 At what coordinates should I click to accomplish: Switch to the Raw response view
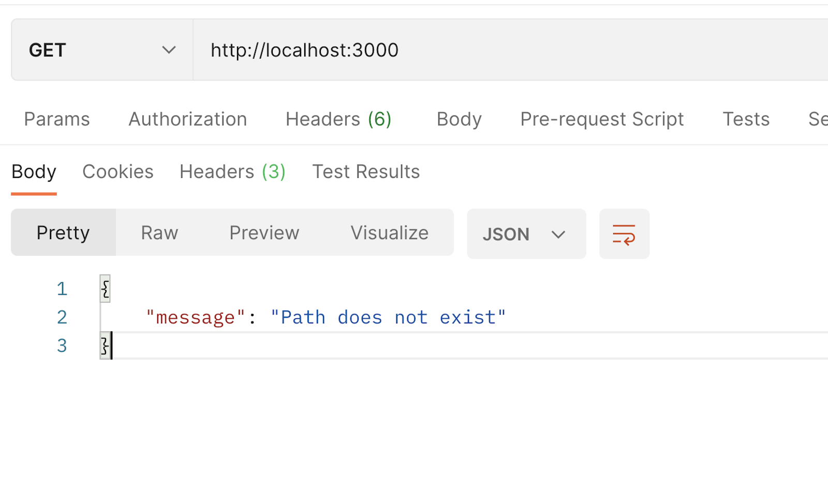(x=159, y=232)
